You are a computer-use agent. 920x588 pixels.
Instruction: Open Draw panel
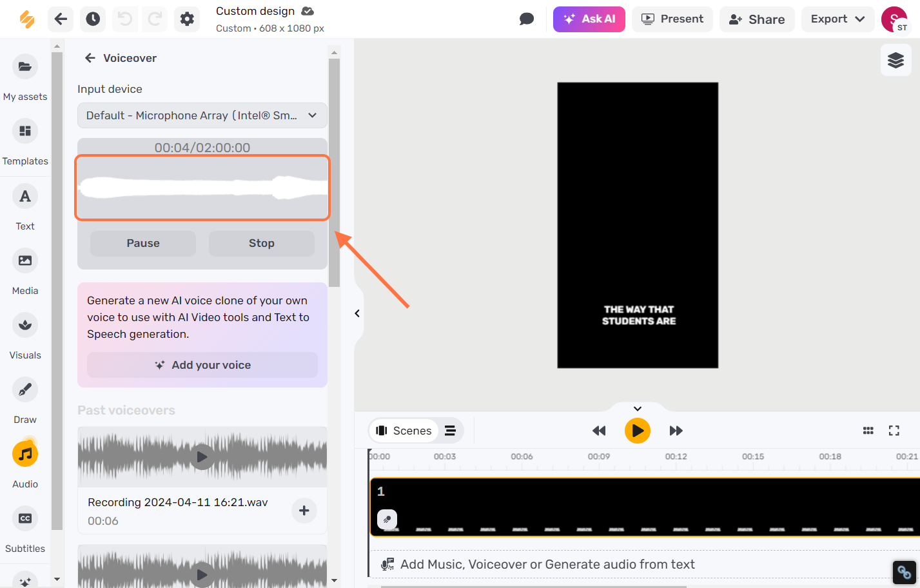[x=25, y=400]
